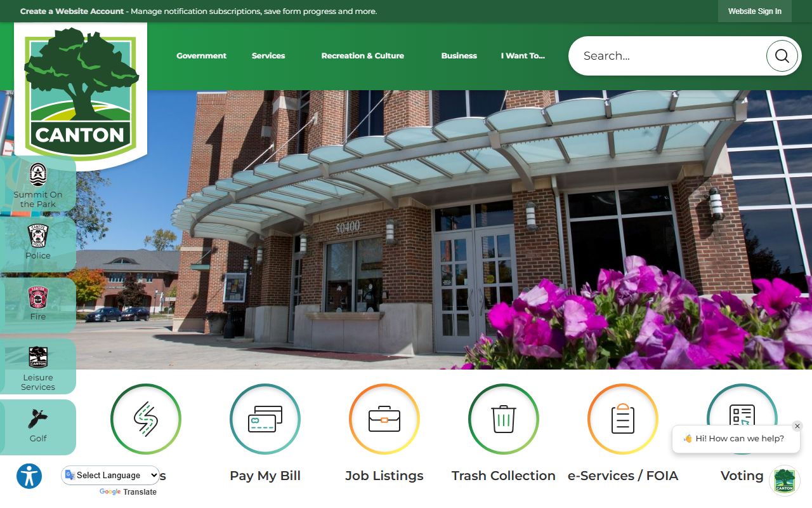The height and width of the screenshot is (508, 812).
Task: Expand the Recreation & Culture menu
Action: 362,56
